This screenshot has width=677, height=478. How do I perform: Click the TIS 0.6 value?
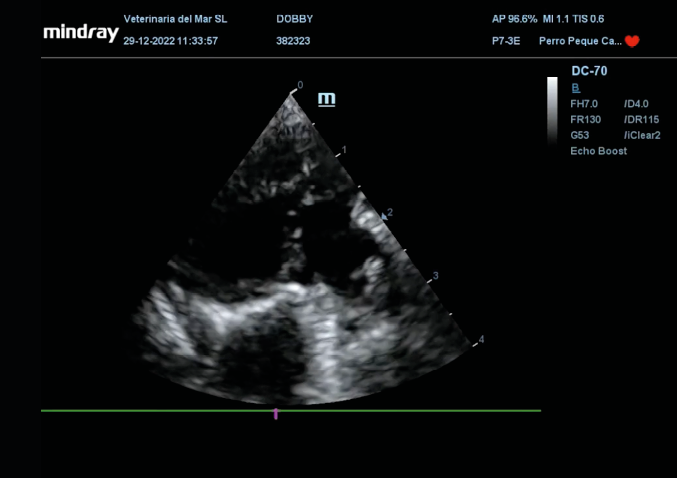(x=588, y=19)
